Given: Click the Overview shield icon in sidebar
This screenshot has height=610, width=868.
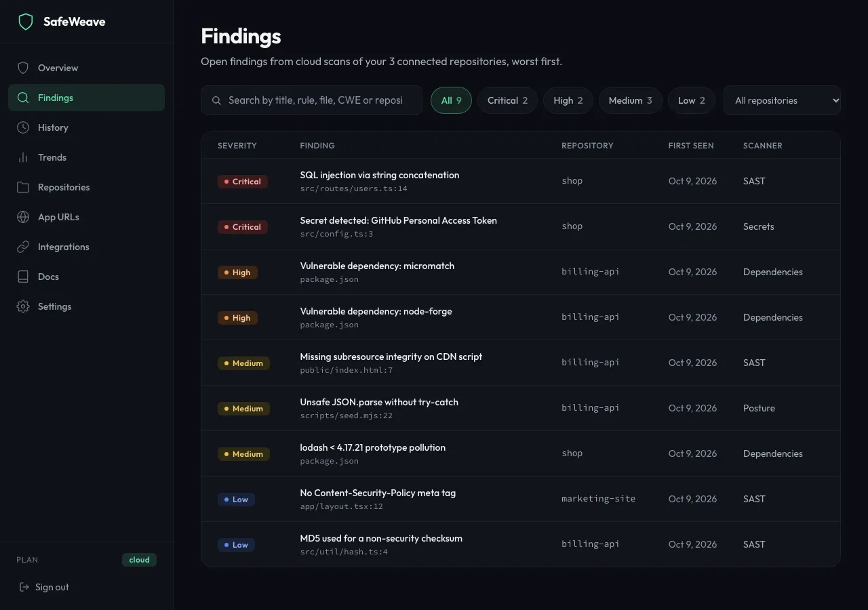Looking at the screenshot, I should pyautogui.click(x=23, y=68).
